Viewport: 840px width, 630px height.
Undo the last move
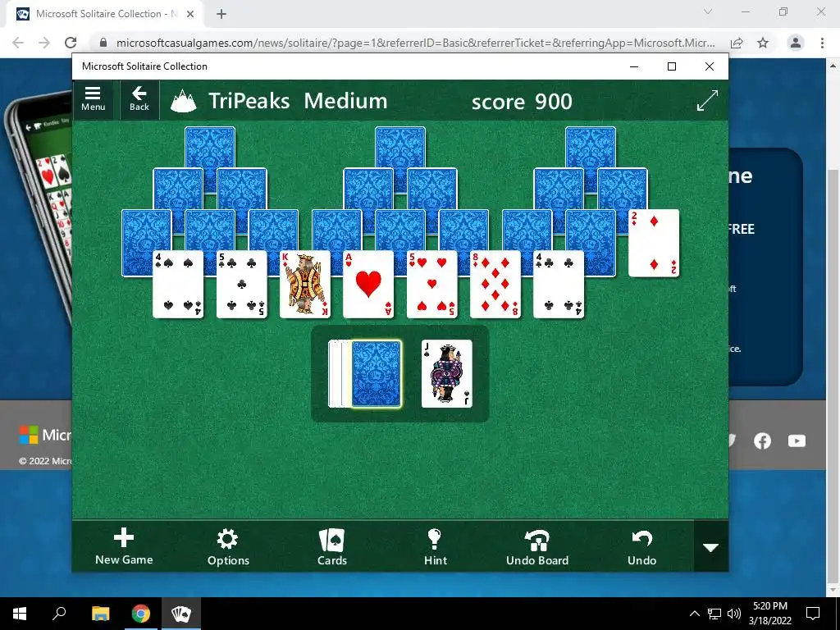[641, 547]
